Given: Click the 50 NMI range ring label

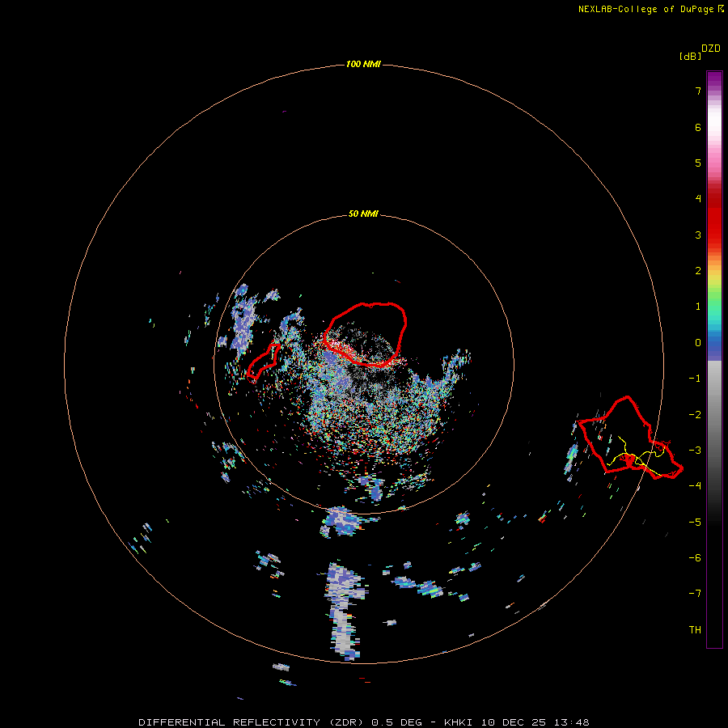Looking at the screenshot, I should pyautogui.click(x=363, y=214).
